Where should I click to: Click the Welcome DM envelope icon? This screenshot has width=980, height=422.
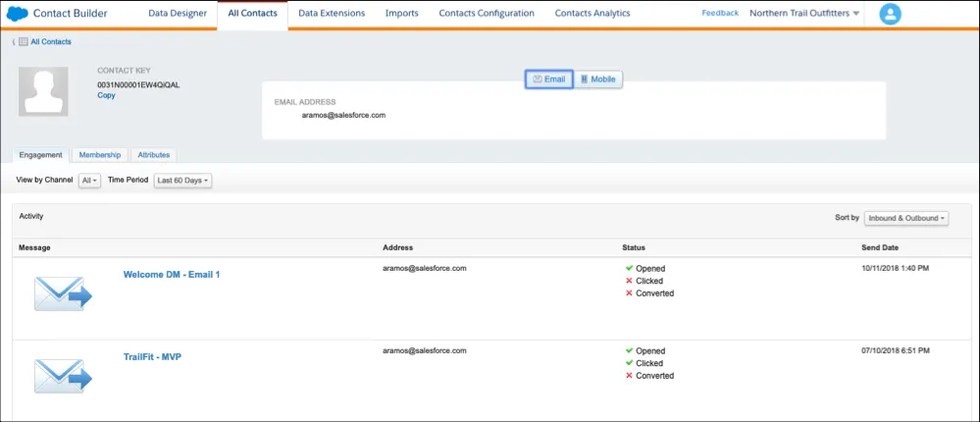point(63,293)
